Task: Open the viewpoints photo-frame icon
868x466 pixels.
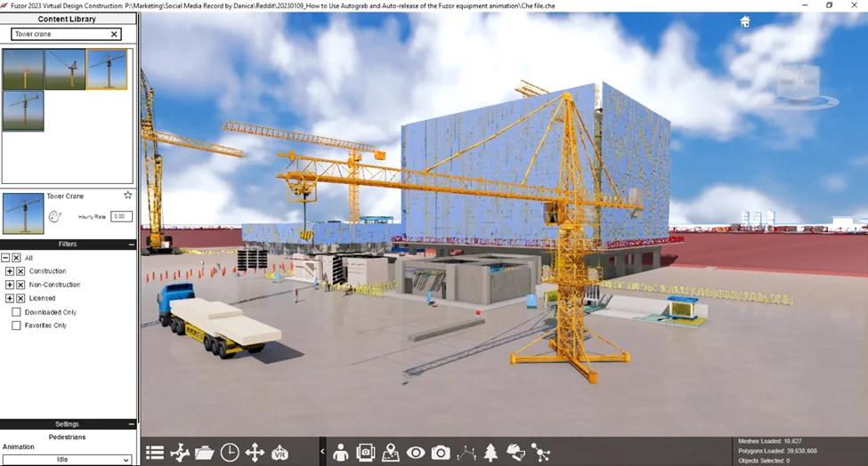Action: point(365,453)
